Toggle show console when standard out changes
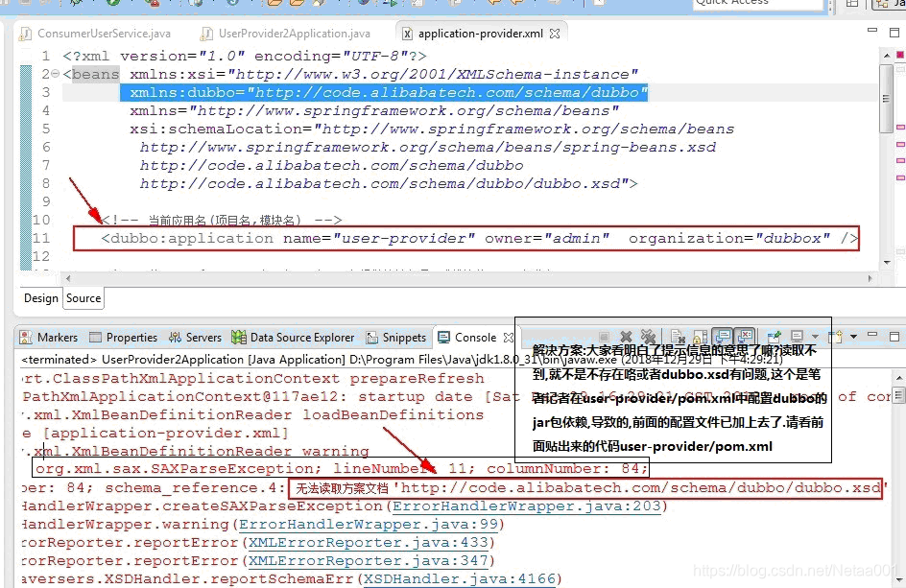Viewport: 906px width, 588px height. click(723, 336)
